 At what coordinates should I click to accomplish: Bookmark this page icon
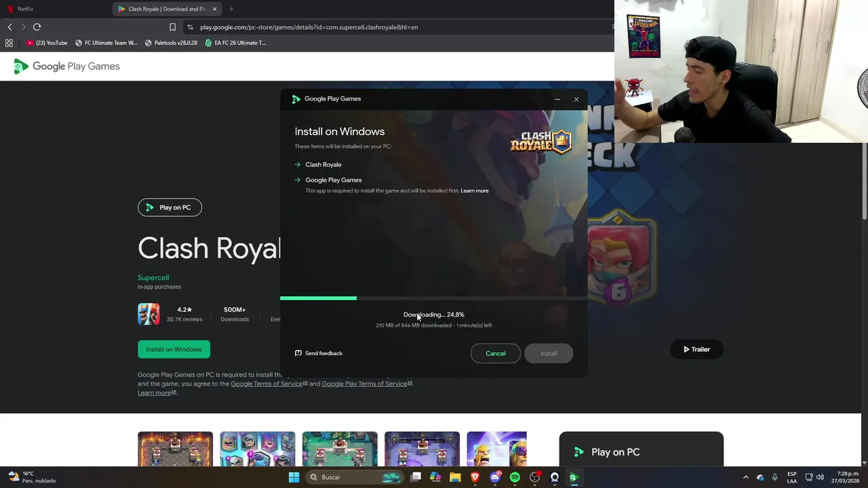click(x=172, y=27)
